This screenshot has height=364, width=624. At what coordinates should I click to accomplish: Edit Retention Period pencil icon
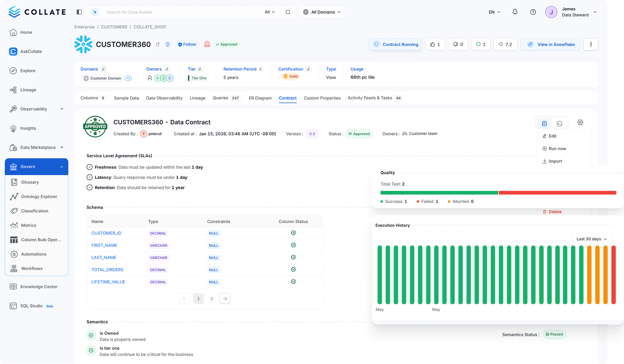[x=261, y=69]
